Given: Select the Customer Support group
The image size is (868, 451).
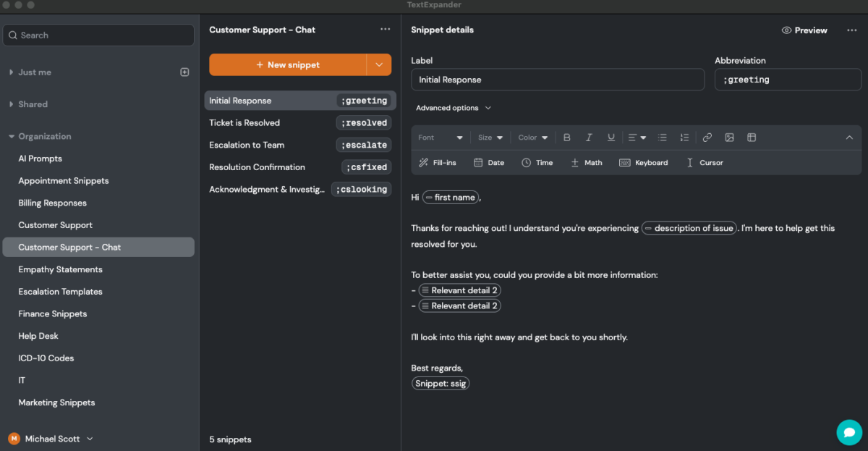Looking at the screenshot, I should [98, 225].
